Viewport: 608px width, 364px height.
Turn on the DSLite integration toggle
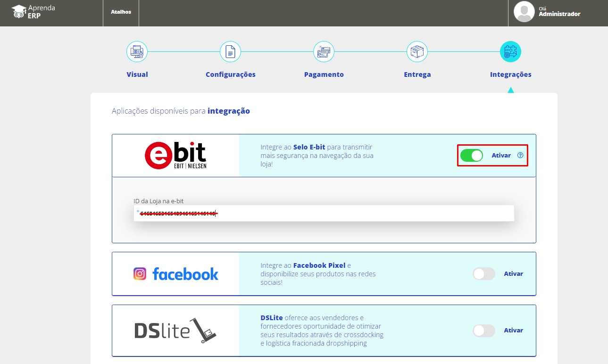pos(483,331)
